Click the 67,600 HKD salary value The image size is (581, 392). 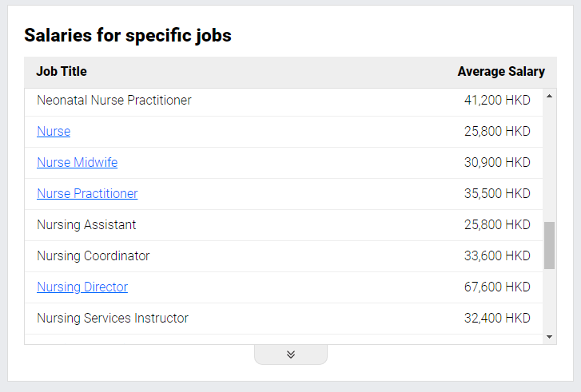pos(497,287)
